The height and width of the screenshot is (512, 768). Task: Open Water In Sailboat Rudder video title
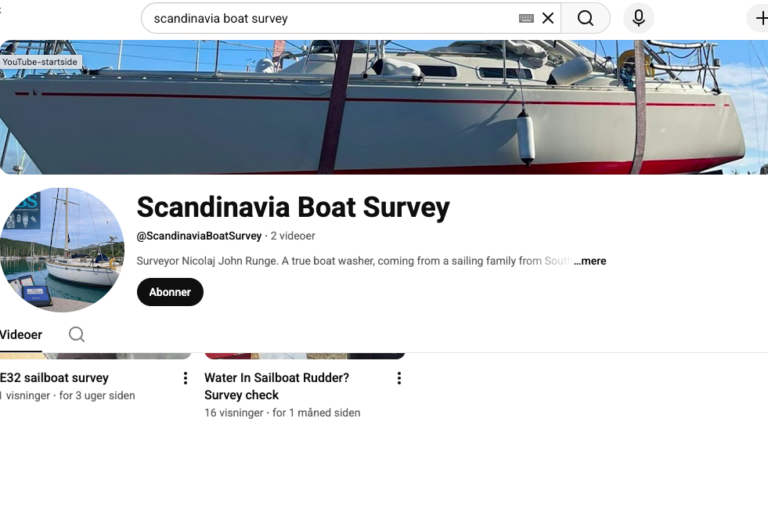[277, 386]
